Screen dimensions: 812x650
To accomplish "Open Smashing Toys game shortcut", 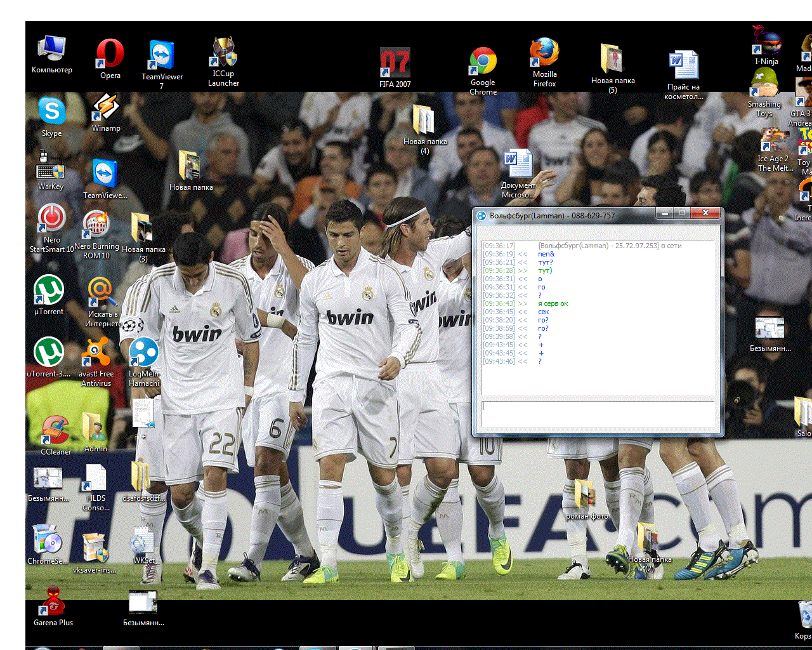I will click(764, 93).
